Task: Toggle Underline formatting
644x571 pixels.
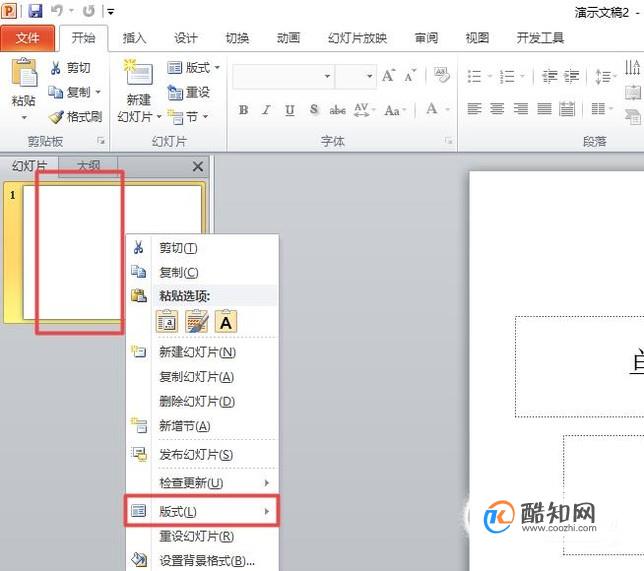Action: (x=290, y=110)
